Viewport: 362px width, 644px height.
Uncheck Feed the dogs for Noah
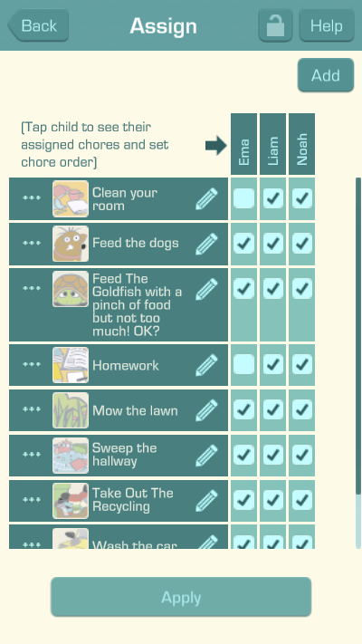(x=302, y=244)
